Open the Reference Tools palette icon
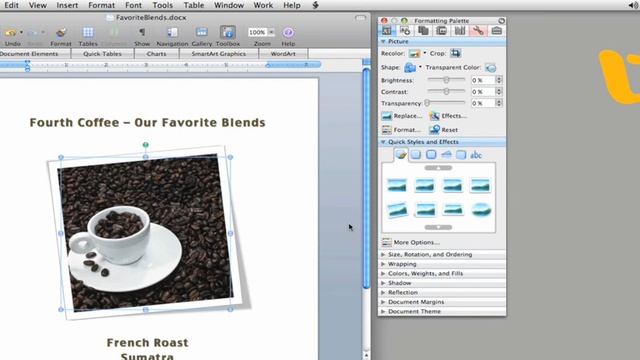Image resolution: width=640 pixels, height=360 pixels. (x=460, y=31)
